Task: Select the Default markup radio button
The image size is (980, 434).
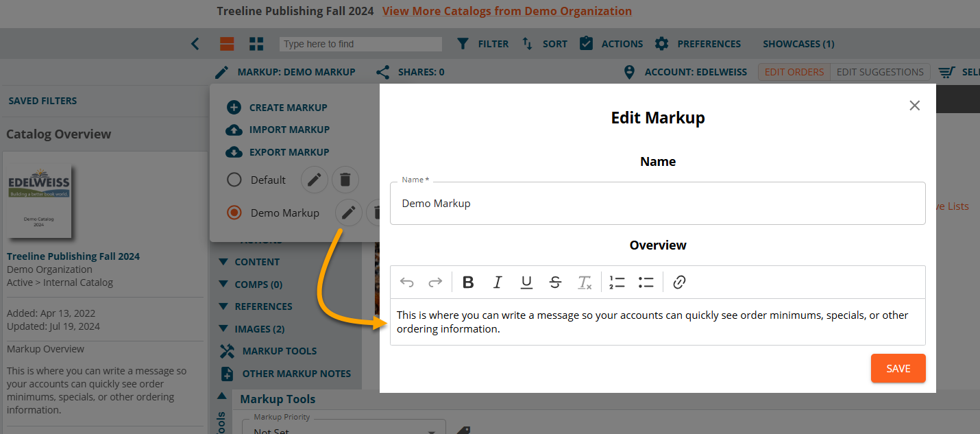Action: click(x=234, y=180)
